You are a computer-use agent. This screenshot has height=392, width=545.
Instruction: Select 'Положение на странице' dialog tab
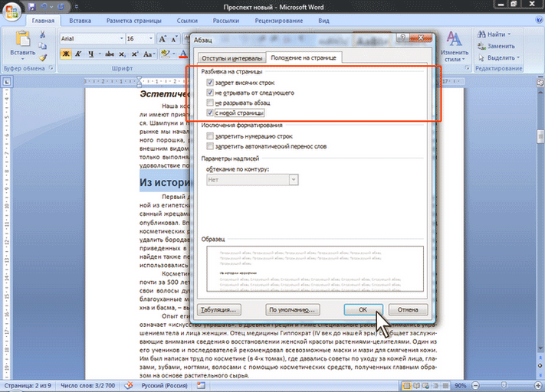click(x=304, y=57)
